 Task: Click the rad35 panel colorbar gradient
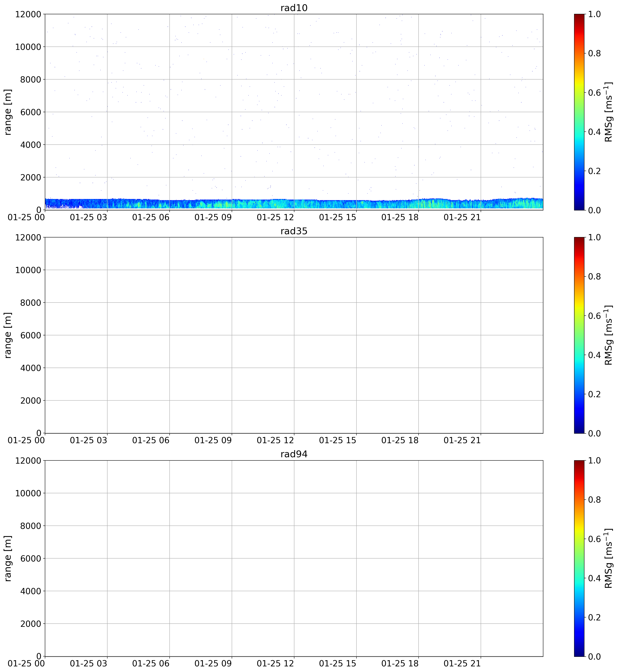(x=579, y=335)
